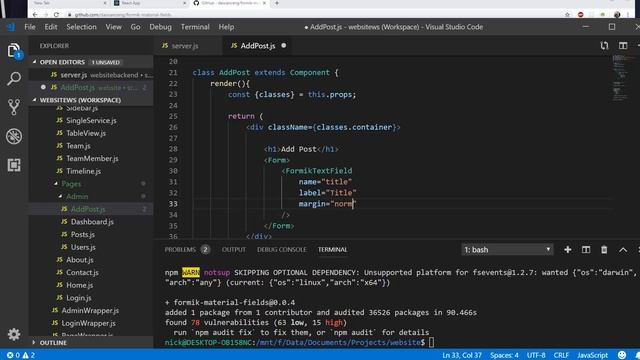The image size is (640, 360).
Task: Split the editor to the right
Action: [x=623, y=46]
